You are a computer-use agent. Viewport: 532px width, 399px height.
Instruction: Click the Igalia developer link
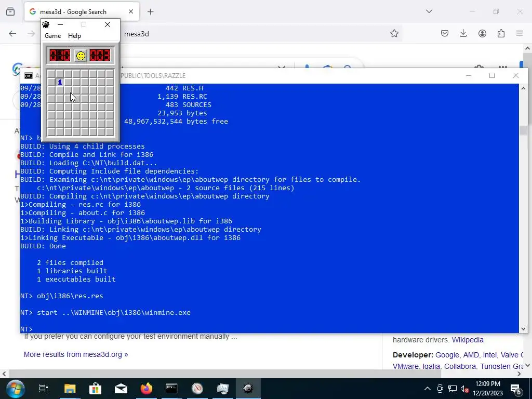pyautogui.click(x=431, y=366)
